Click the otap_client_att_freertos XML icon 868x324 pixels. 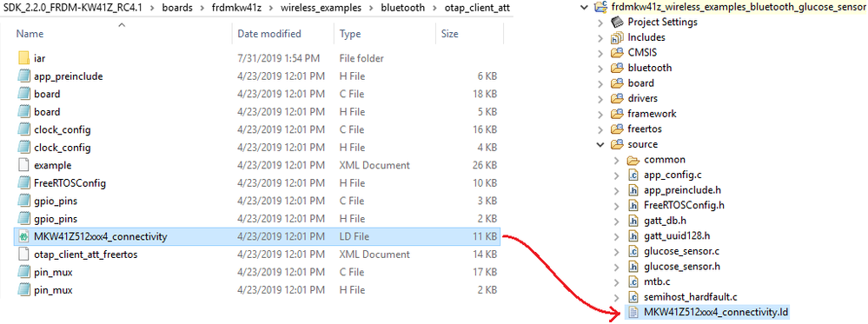[23, 255]
